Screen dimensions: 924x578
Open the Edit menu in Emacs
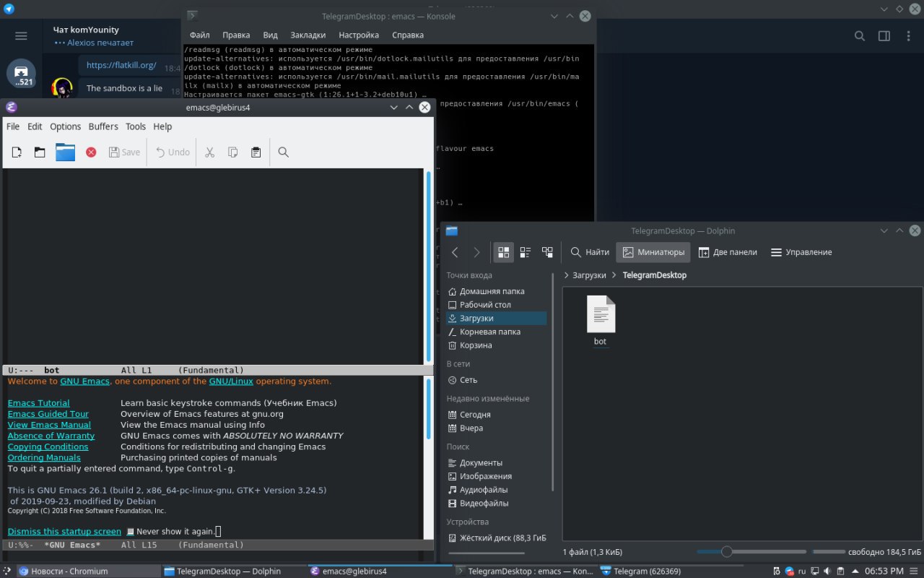pyautogui.click(x=35, y=126)
